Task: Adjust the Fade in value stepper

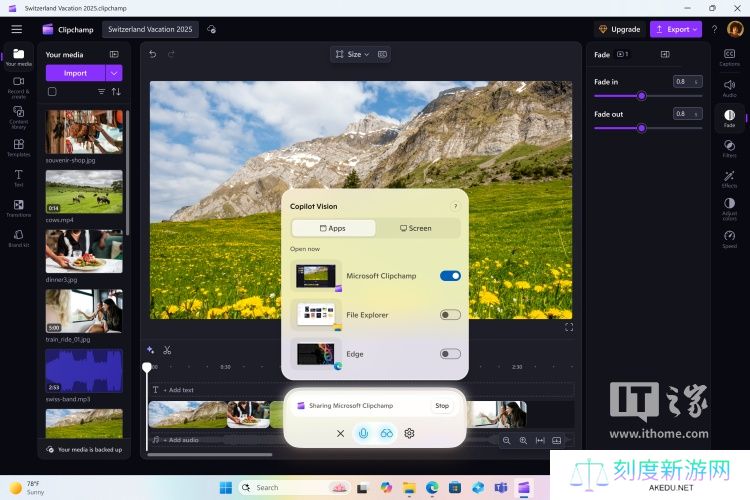Action: (x=687, y=82)
